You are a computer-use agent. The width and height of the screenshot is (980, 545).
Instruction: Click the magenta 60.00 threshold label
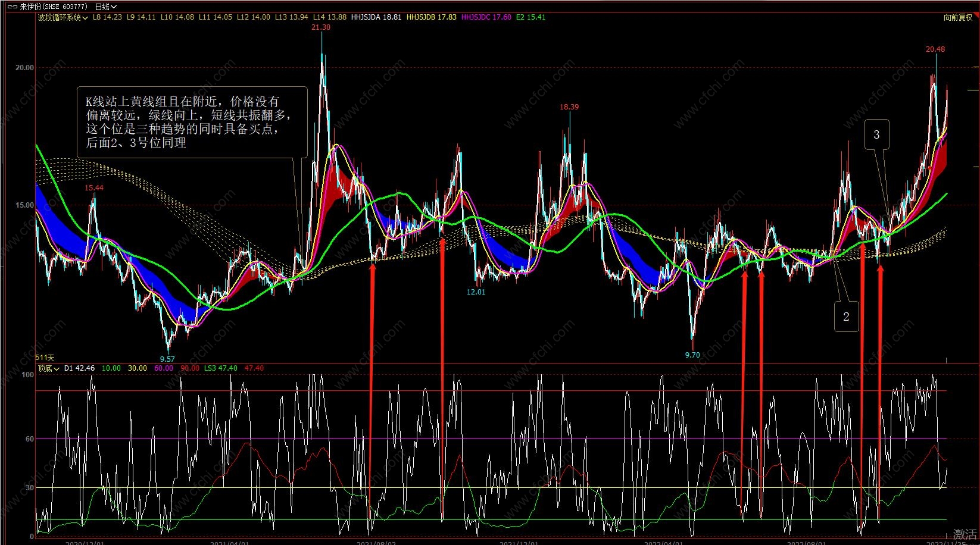point(164,368)
